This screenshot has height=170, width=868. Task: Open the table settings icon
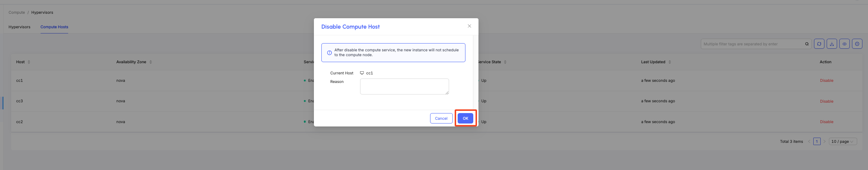857,44
